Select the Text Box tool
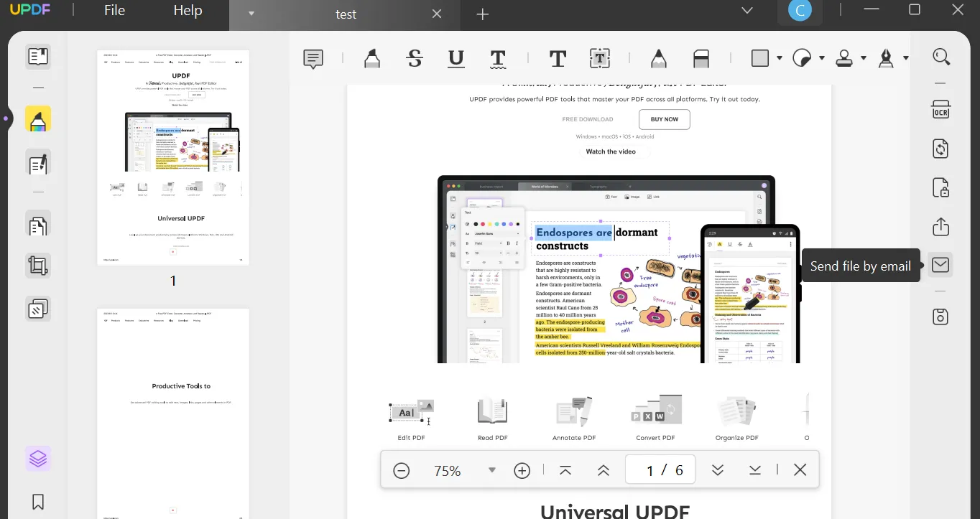Image resolution: width=980 pixels, height=519 pixels. coord(600,58)
